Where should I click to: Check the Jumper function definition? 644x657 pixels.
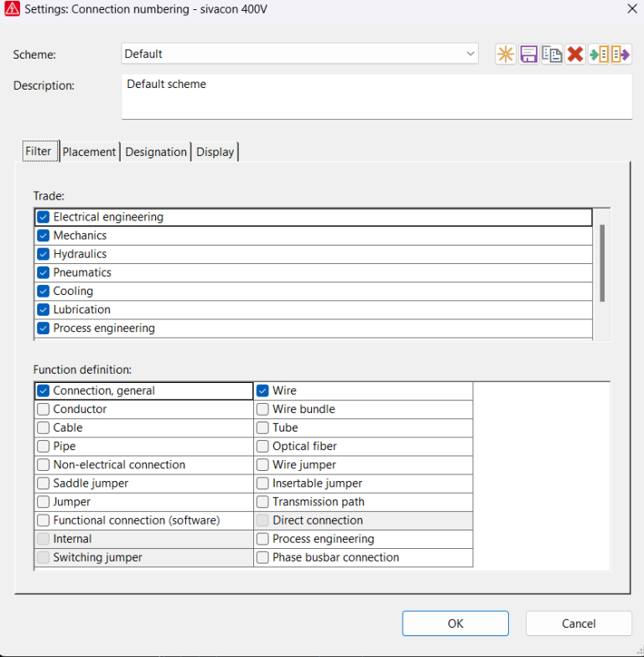[44, 502]
